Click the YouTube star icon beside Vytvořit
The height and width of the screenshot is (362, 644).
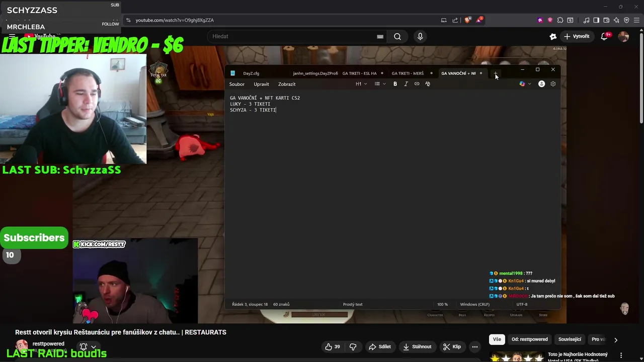click(553, 36)
